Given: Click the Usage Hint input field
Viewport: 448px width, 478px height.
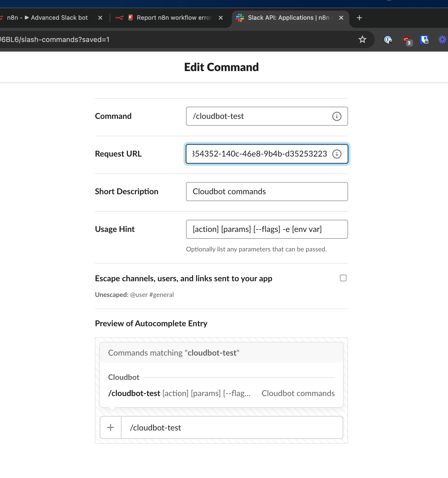Looking at the screenshot, I should 267,229.
